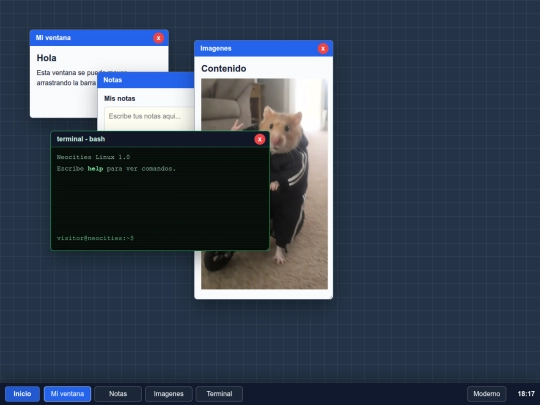This screenshot has width=540, height=405.
Task: Click the terminal - bash title bar
Action: tap(160, 139)
